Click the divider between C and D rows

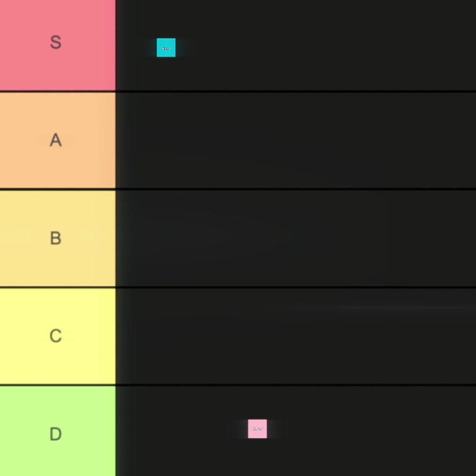238,385
